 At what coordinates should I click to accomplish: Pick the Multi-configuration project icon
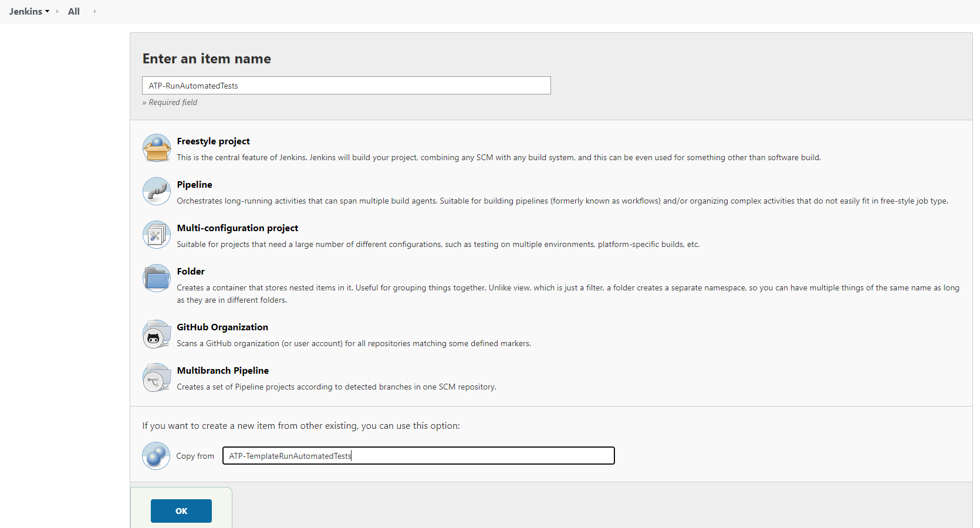pyautogui.click(x=157, y=235)
